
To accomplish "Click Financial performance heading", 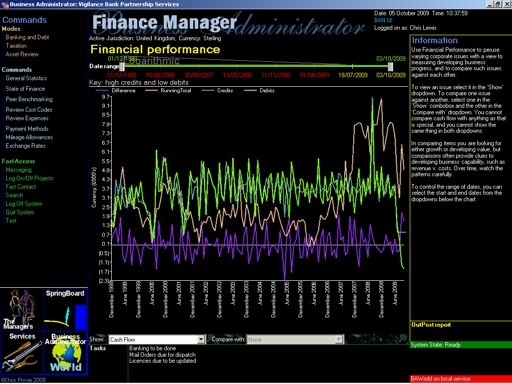I will (155, 49).
